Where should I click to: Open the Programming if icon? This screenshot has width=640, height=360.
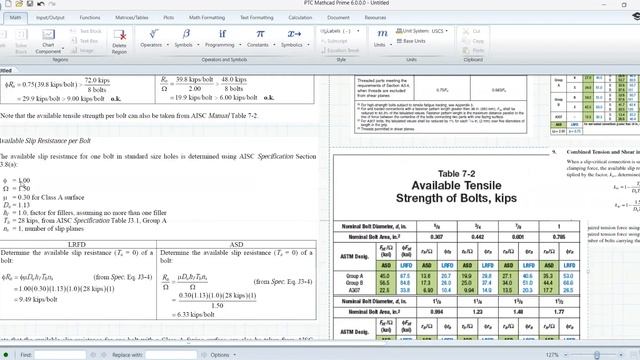point(222,34)
